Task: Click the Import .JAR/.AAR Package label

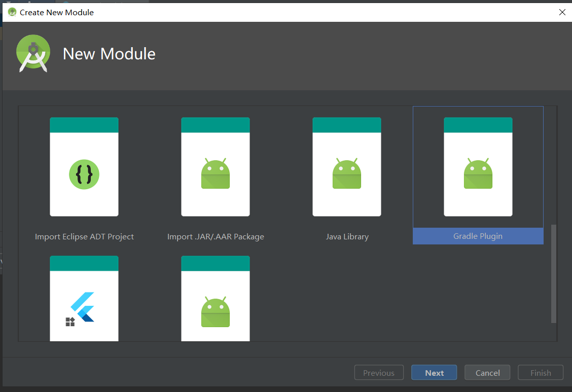Action: pos(216,237)
